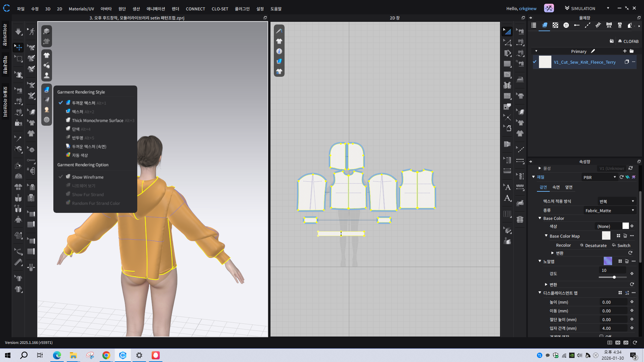Image resolution: width=644 pixels, height=362 pixels.
Task: Click the info icon in 2D window toolbar
Action: coord(279,51)
